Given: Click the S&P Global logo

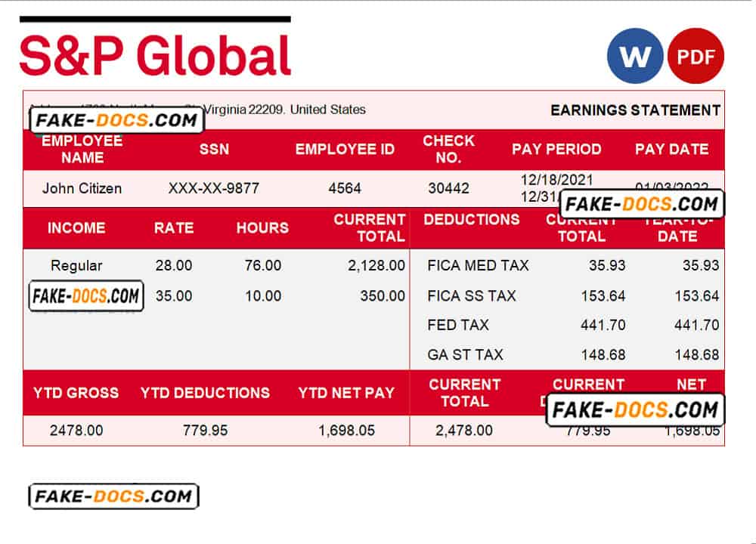Looking at the screenshot, I should [155, 55].
